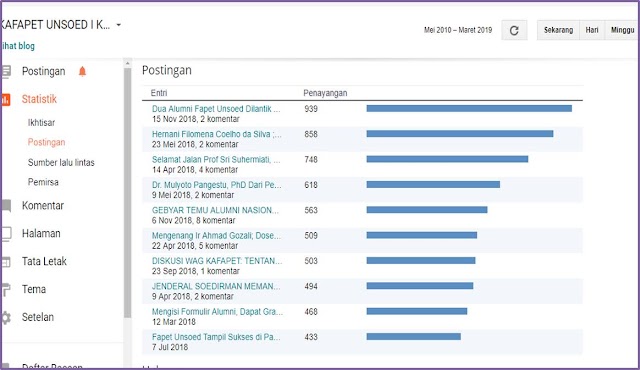Click the blog title 'KAFAPET UNSOED I K...'

(x=56, y=25)
